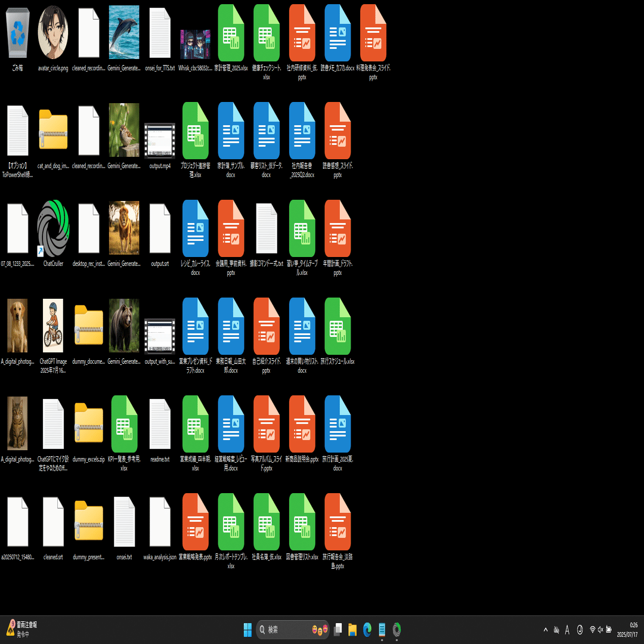Select the lion Gemini_Generate image file
The height and width of the screenshot is (644, 644).
(124, 228)
